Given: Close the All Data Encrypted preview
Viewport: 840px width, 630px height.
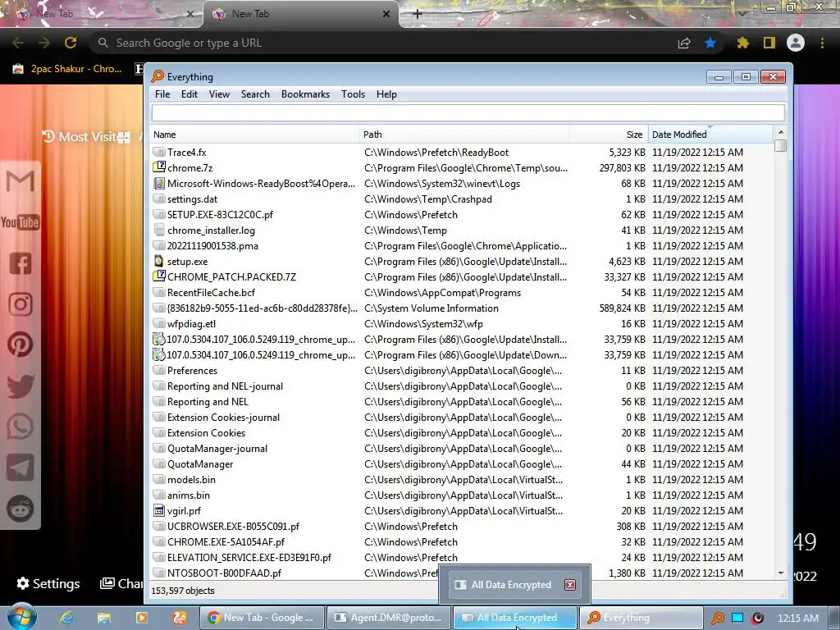Looking at the screenshot, I should point(570,584).
